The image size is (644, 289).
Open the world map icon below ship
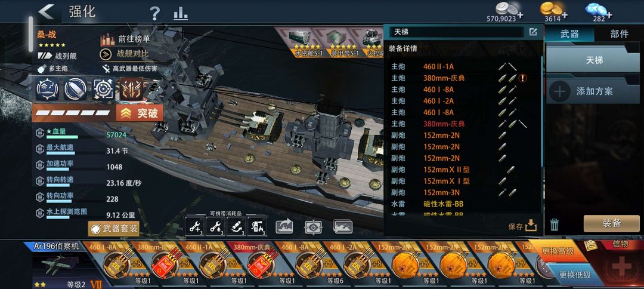point(343,226)
